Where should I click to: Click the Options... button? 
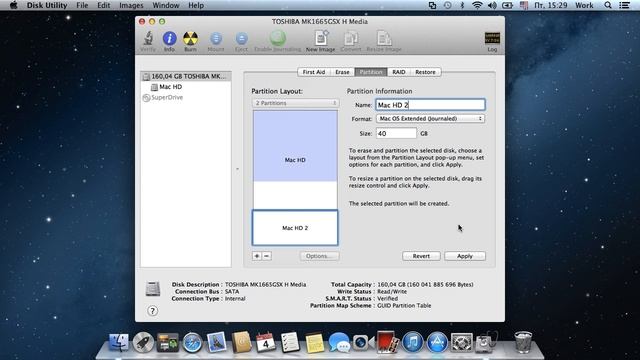(320, 256)
